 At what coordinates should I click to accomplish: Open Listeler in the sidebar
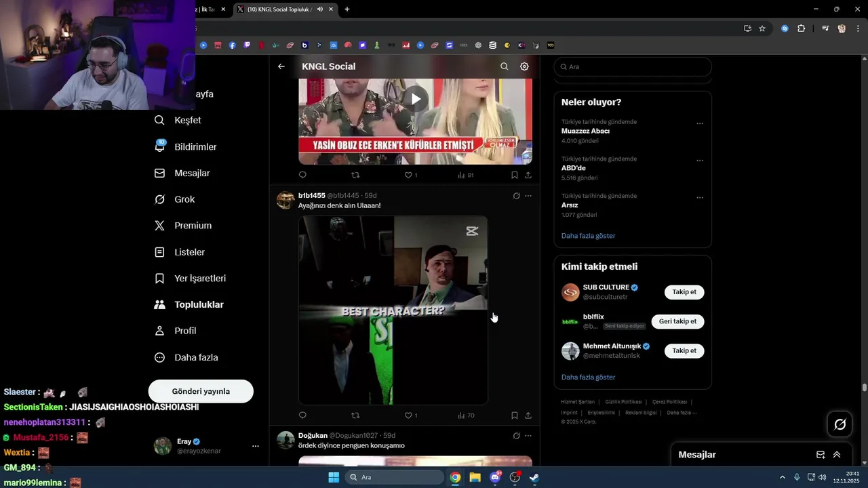180,252
